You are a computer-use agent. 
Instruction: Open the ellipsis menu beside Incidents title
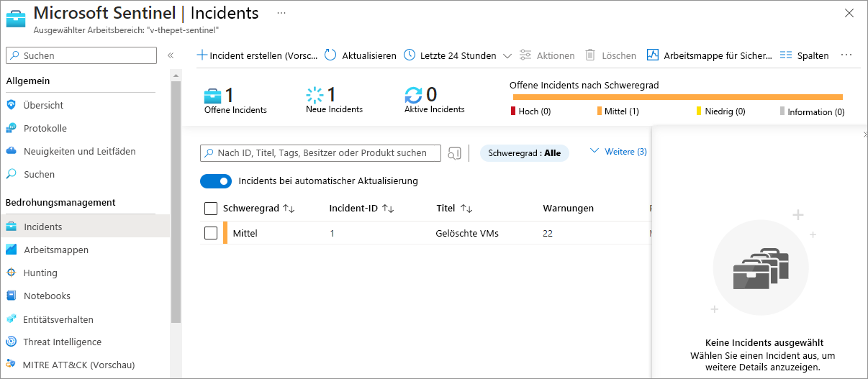point(281,14)
